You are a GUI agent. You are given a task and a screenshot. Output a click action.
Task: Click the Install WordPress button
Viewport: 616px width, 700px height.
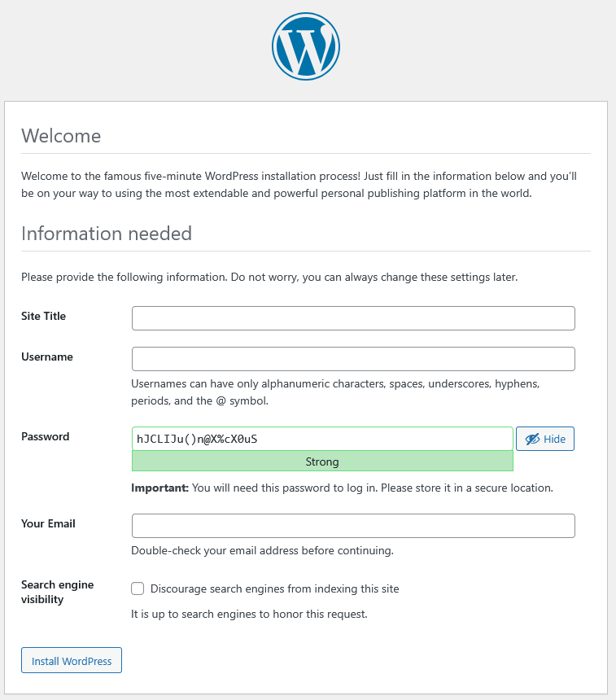[x=72, y=661]
